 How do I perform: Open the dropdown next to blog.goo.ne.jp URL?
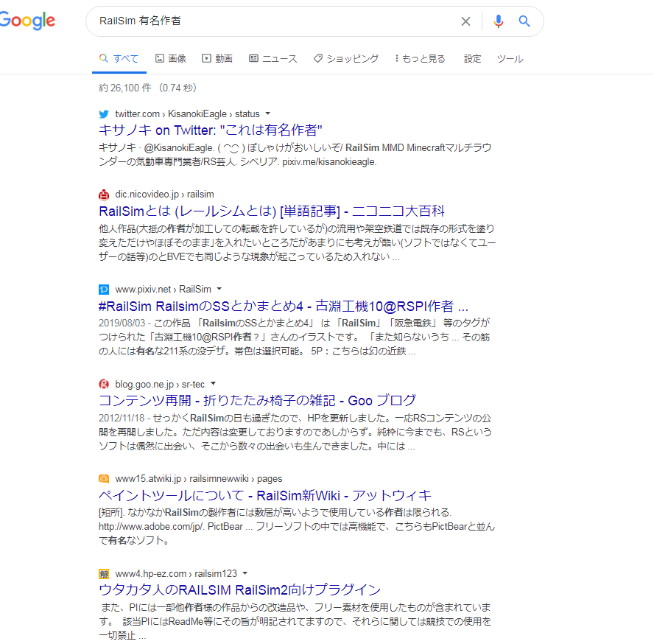click(x=213, y=383)
